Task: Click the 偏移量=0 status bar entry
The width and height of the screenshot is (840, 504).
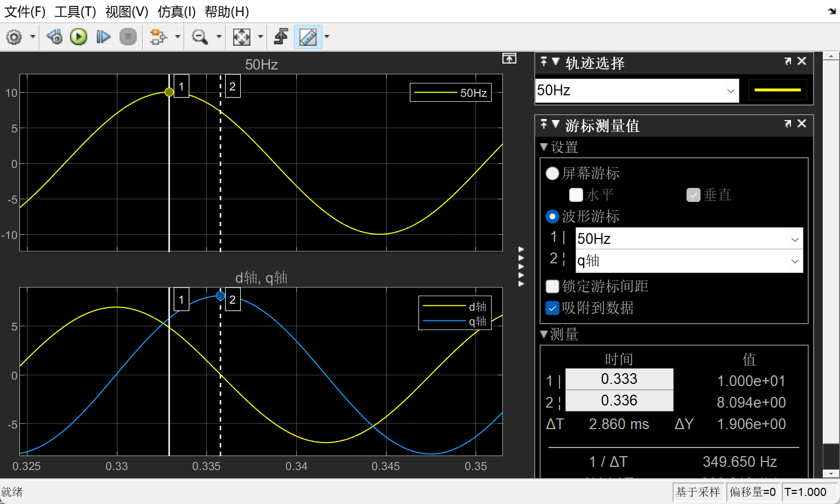Action: point(752,492)
